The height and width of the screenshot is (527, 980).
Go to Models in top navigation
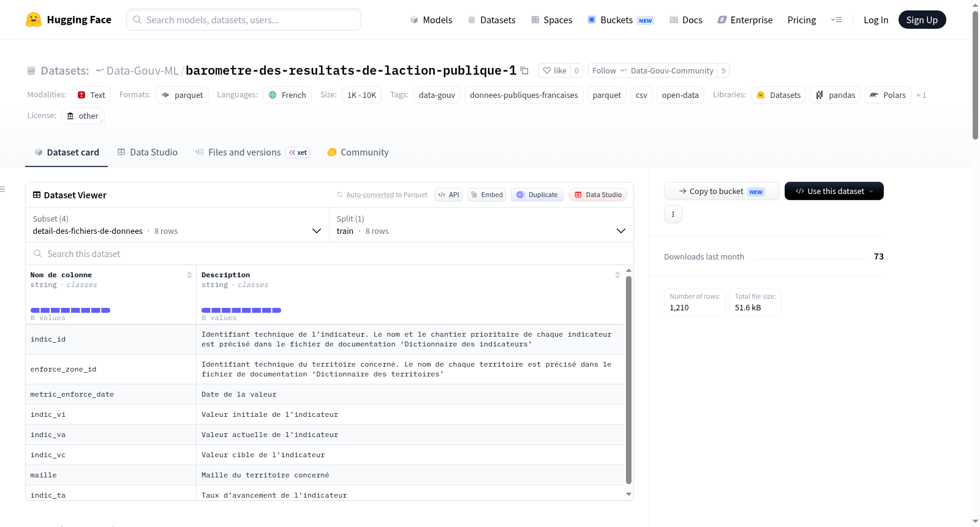(x=431, y=20)
